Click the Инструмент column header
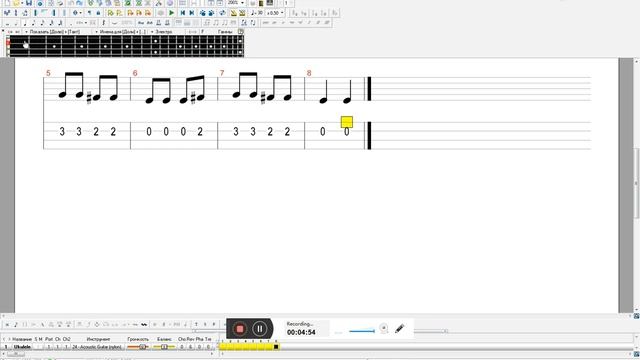The height and width of the screenshot is (360, 640). [98, 339]
